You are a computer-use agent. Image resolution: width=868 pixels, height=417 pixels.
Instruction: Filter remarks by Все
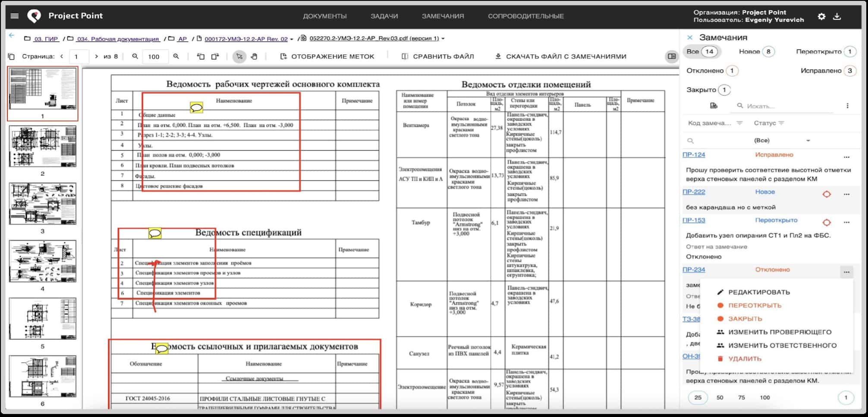coord(702,52)
